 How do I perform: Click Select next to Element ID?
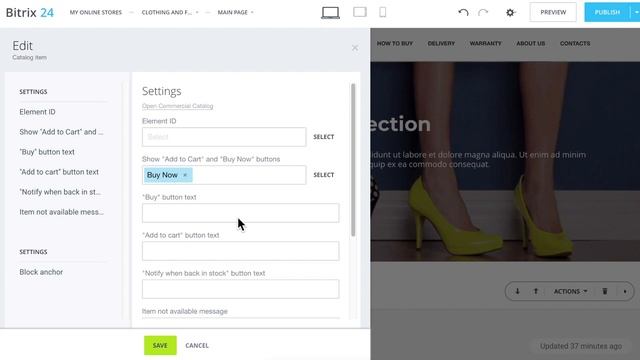coord(324,137)
